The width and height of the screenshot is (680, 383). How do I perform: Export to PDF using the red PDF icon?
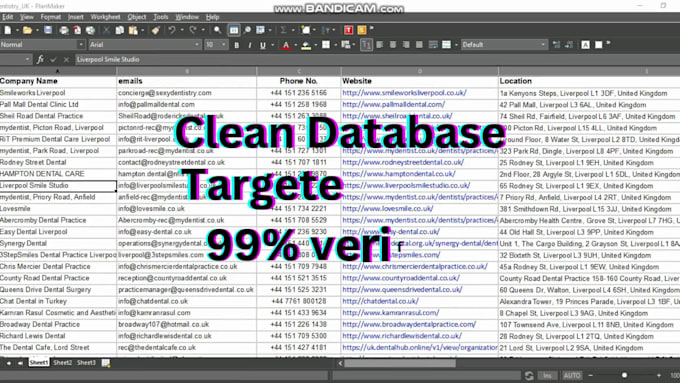coord(77,30)
